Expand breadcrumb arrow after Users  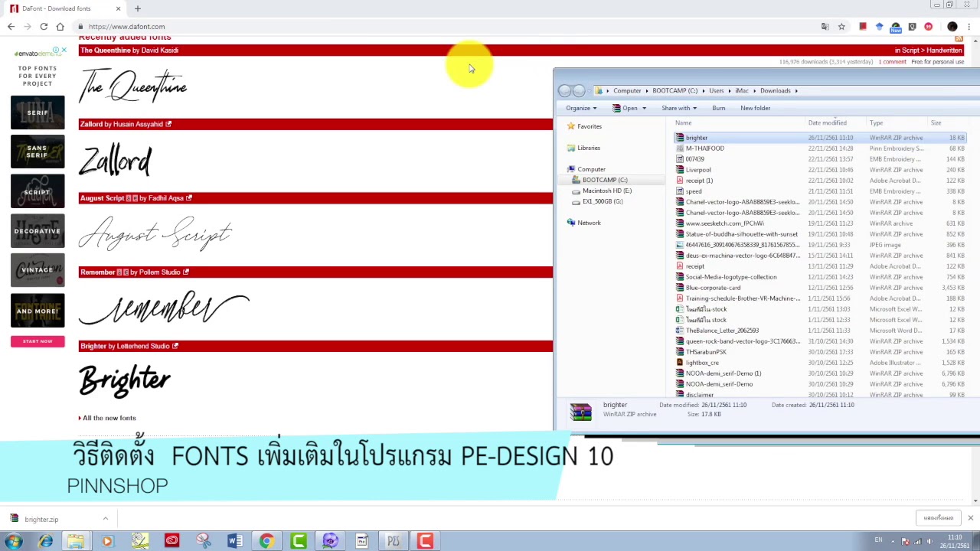[x=730, y=91]
